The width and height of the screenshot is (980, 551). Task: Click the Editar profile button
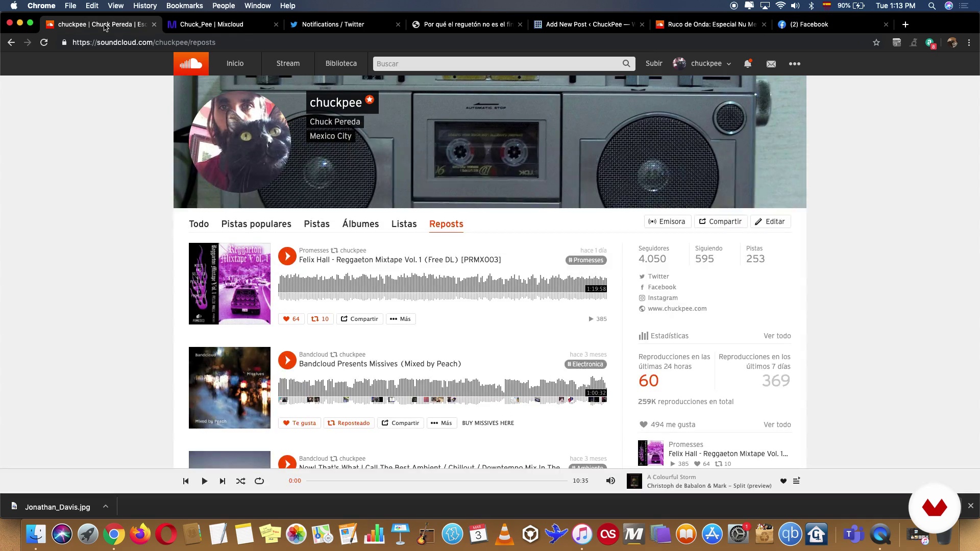(x=770, y=221)
